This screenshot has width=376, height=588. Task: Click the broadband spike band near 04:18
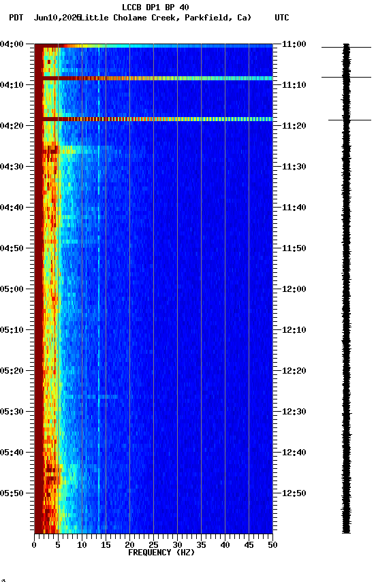tap(153, 119)
